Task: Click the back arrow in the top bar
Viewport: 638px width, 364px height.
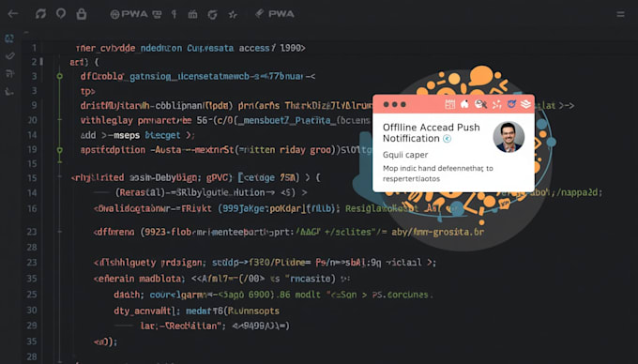Action: pyautogui.click(x=13, y=14)
